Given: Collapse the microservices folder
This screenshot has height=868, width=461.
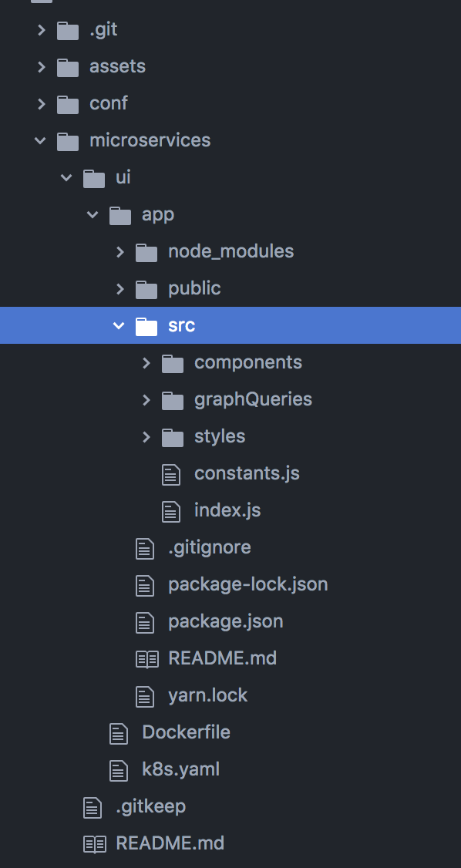Looking at the screenshot, I should (40, 140).
